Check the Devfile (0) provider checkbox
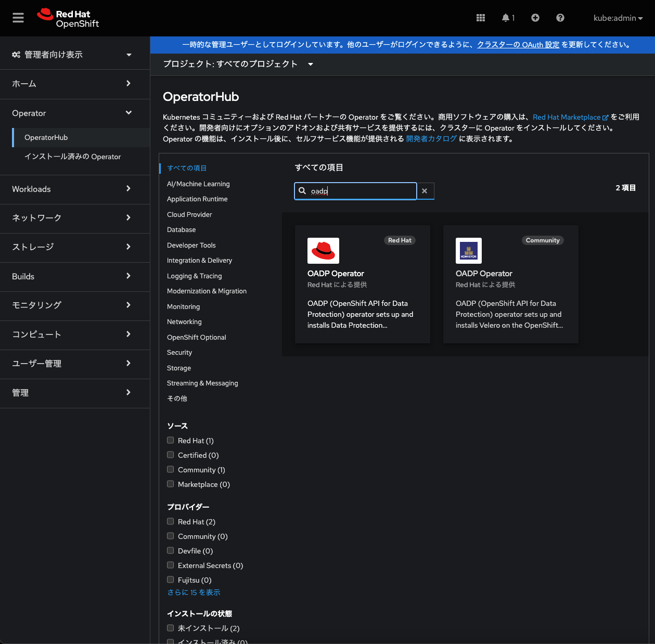Viewport: 655px width, 644px height. 170,550
